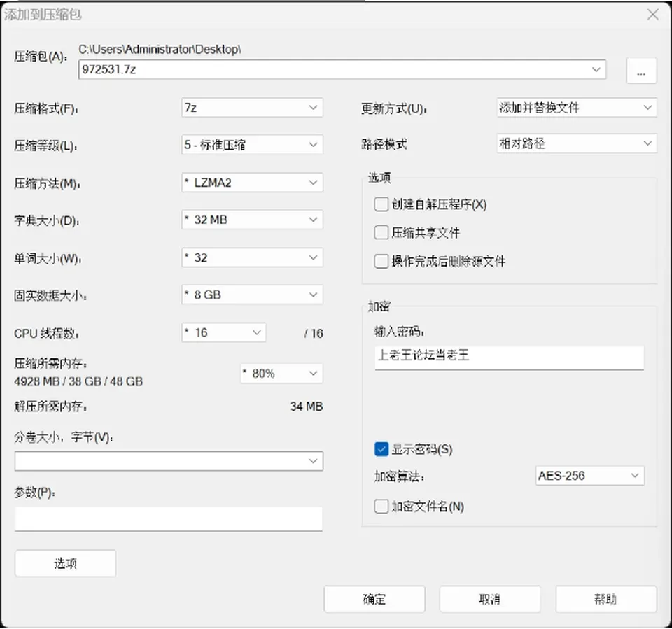Open help with the 帮助 button
The width and height of the screenshot is (672, 629).
click(x=606, y=599)
